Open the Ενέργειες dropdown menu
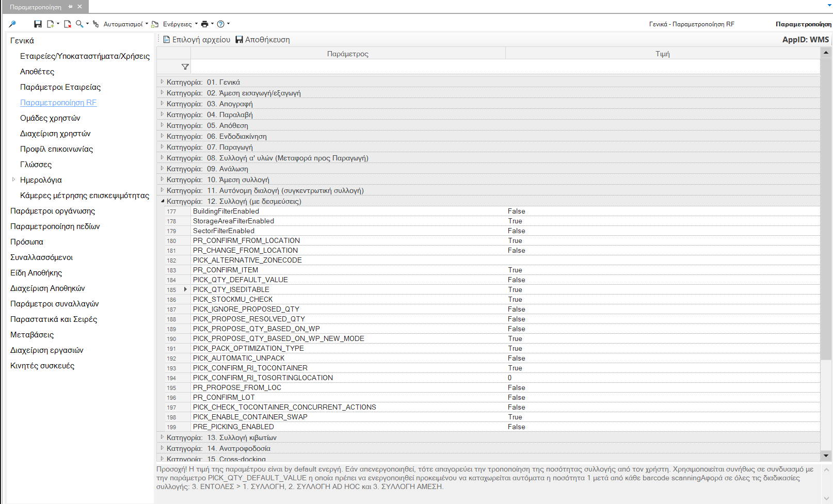The height and width of the screenshot is (504, 833). tap(180, 24)
